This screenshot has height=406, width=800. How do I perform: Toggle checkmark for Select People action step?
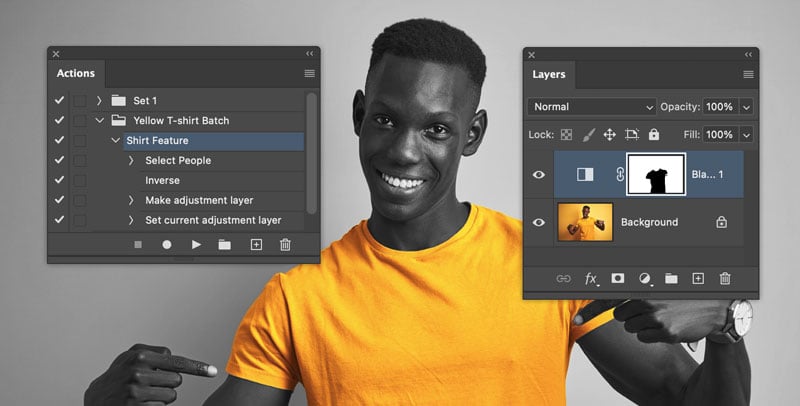pyautogui.click(x=59, y=160)
